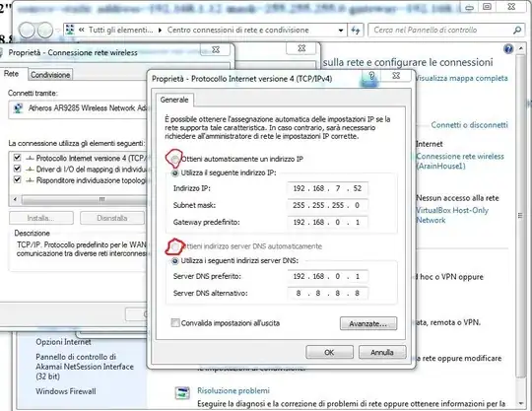Screen dimensions: 532x411
Task: Click the Server DNS preferito field
Action: (328, 276)
